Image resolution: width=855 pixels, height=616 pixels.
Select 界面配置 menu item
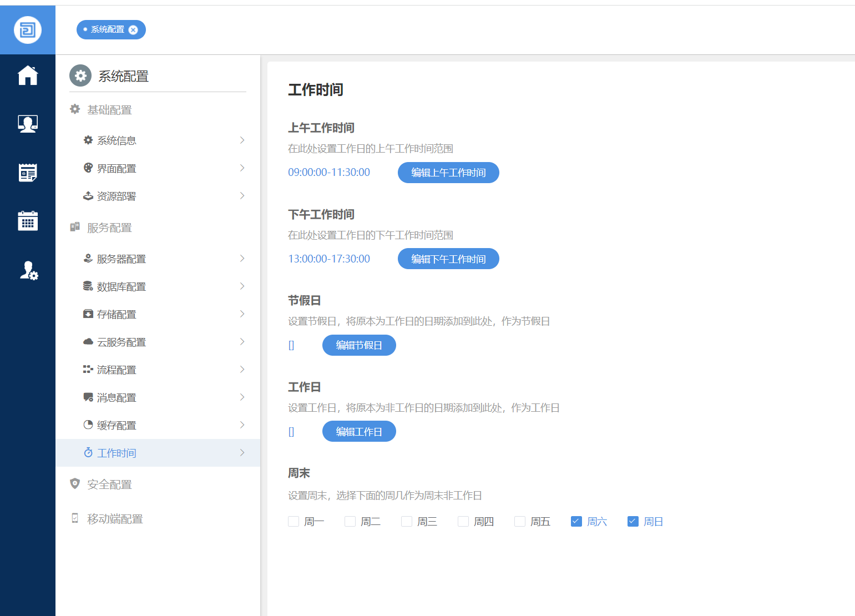(x=158, y=168)
